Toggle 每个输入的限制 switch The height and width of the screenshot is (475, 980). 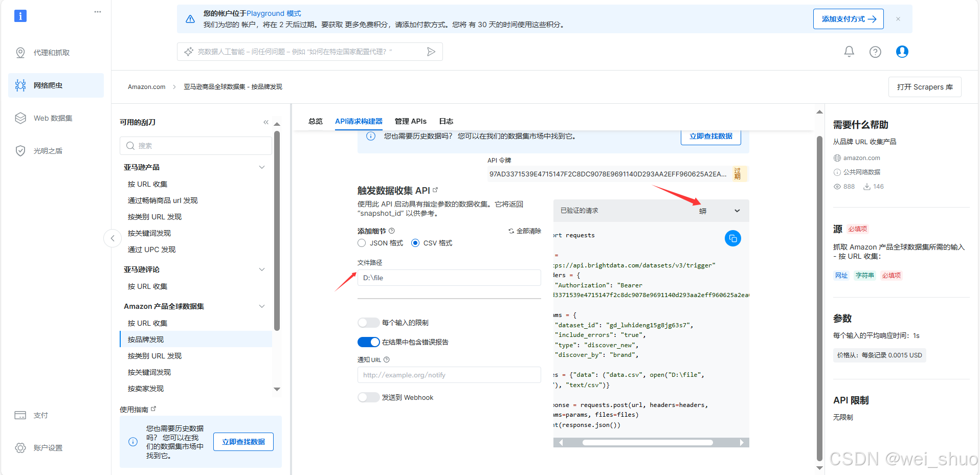368,323
